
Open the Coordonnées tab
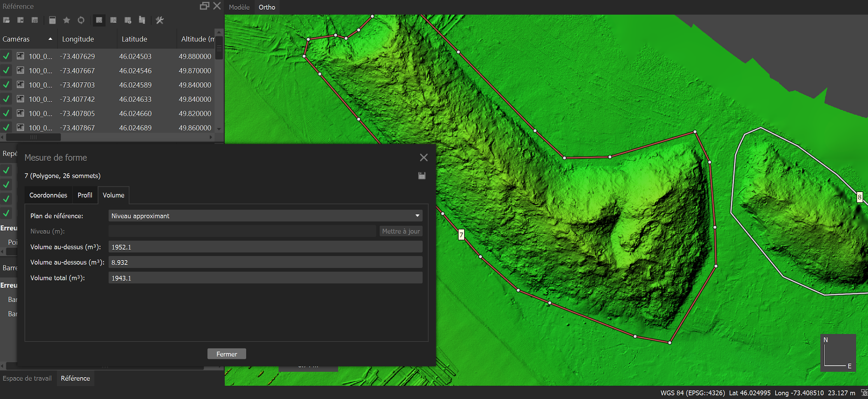(x=48, y=195)
